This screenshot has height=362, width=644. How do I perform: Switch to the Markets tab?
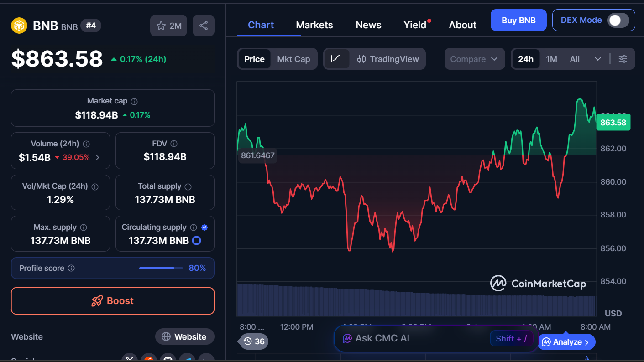tap(314, 25)
